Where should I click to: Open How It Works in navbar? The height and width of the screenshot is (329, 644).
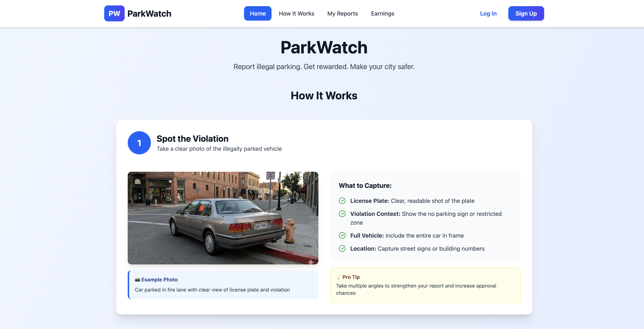pyautogui.click(x=296, y=14)
